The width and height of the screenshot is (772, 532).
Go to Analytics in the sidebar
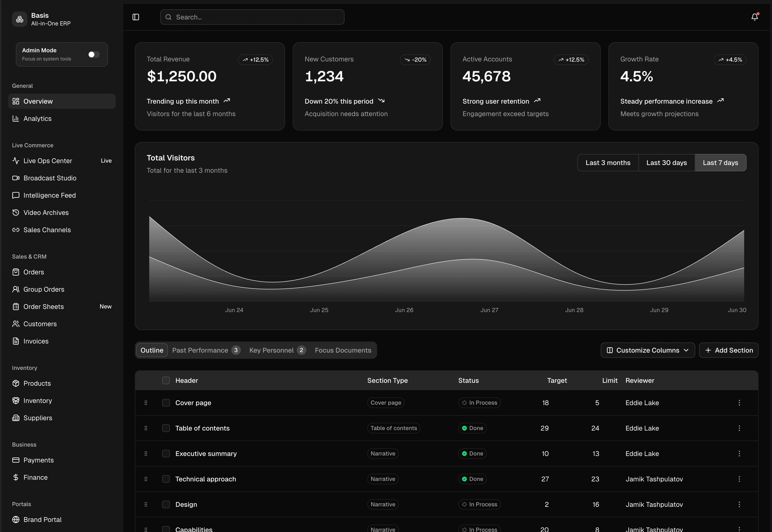(62, 119)
